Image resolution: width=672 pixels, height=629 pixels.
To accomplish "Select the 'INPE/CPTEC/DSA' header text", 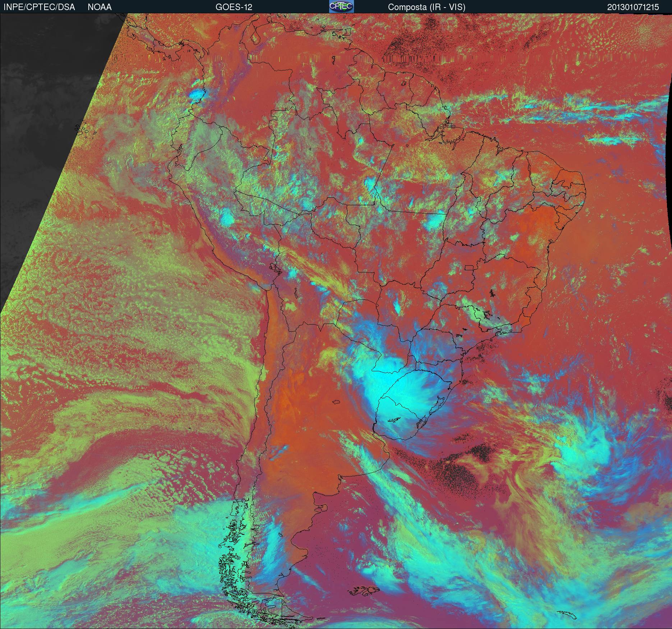I will tap(39, 7).
